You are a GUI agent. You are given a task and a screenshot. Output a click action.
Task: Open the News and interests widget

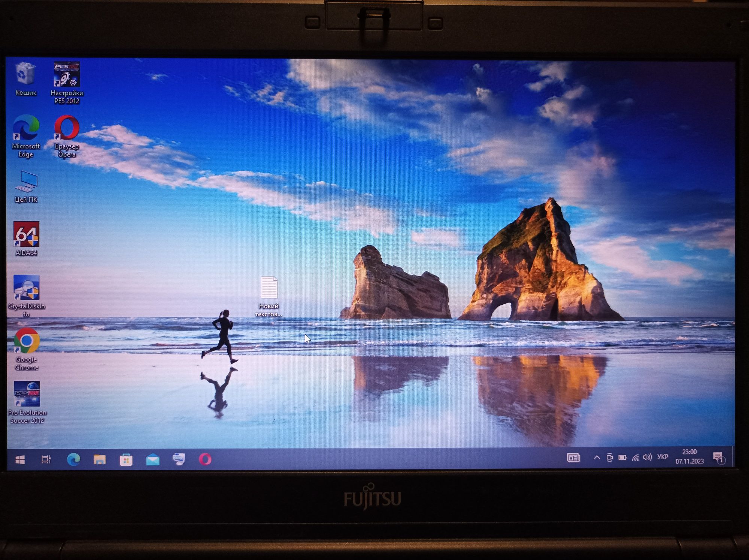click(x=573, y=458)
